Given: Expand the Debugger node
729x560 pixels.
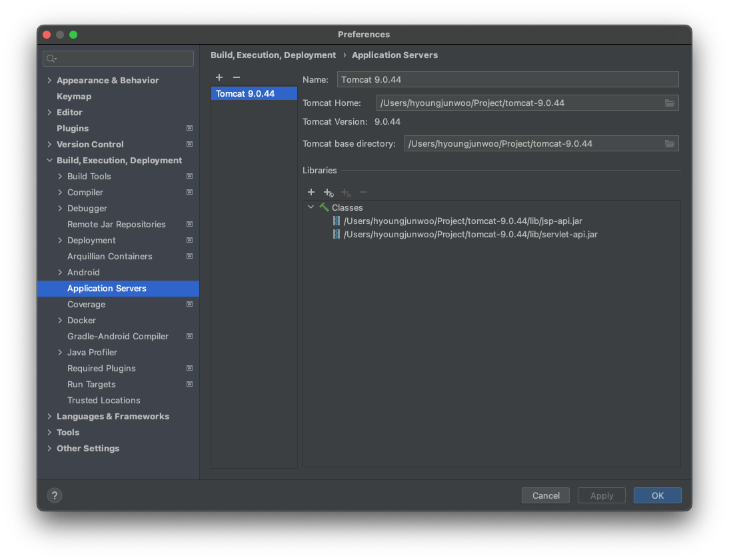Looking at the screenshot, I should pyautogui.click(x=60, y=209).
